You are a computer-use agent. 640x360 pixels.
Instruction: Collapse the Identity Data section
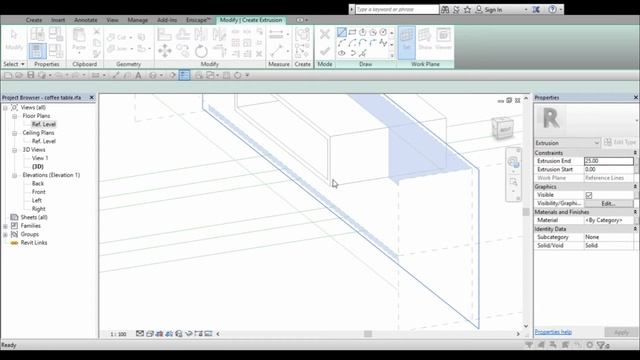(x=635, y=229)
